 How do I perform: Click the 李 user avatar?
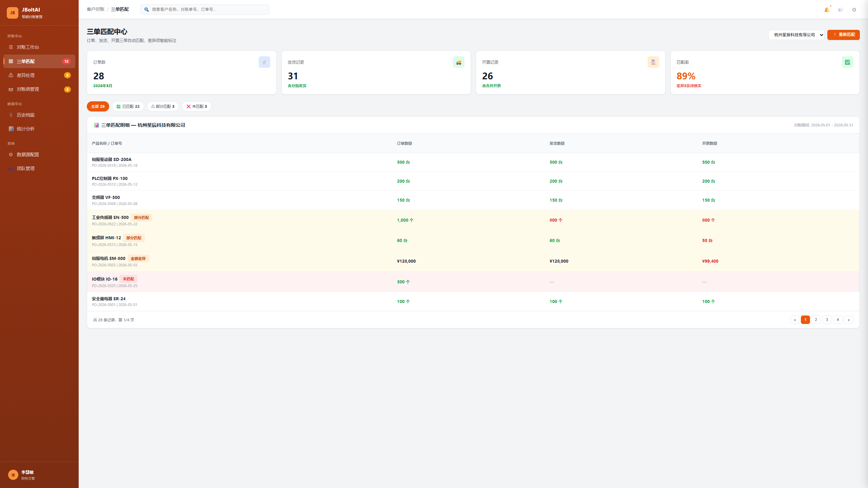pyautogui.click(x=13, y=475)
